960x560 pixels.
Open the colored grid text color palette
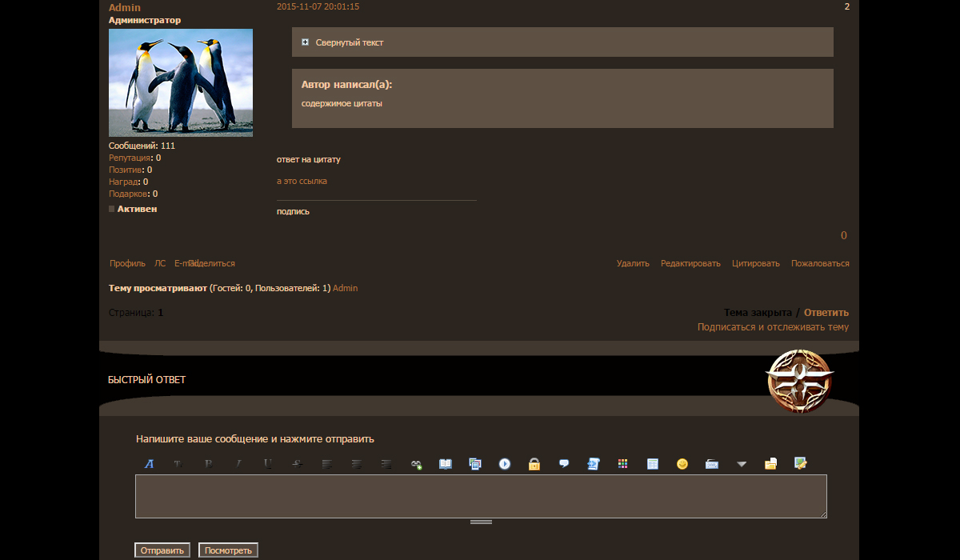(623, 464)
